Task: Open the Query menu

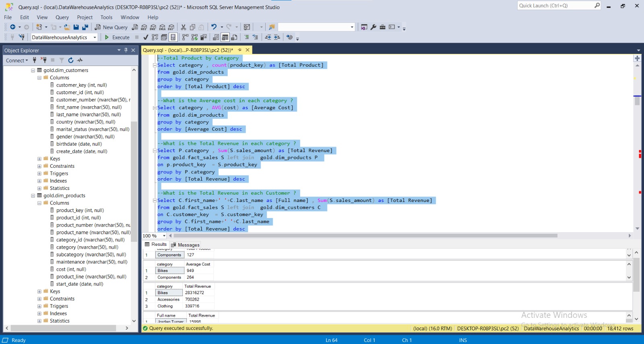Action: [x=62, y=17]
